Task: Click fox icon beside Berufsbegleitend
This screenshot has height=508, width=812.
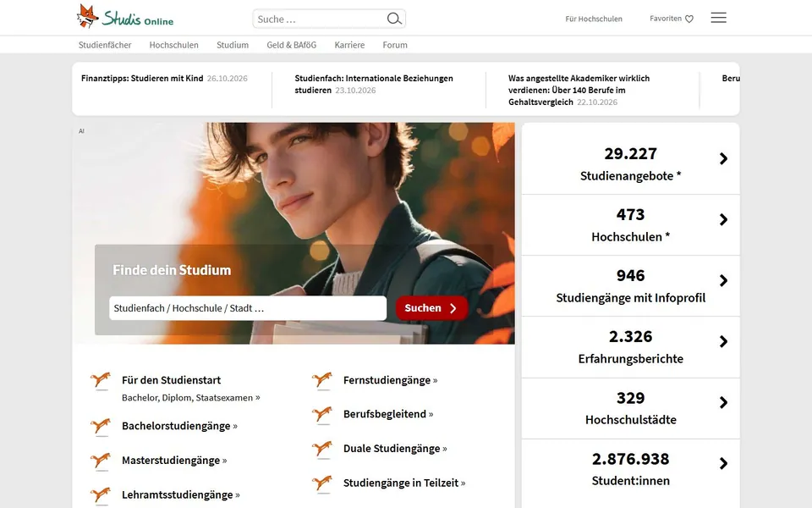Action: point(322,415)
